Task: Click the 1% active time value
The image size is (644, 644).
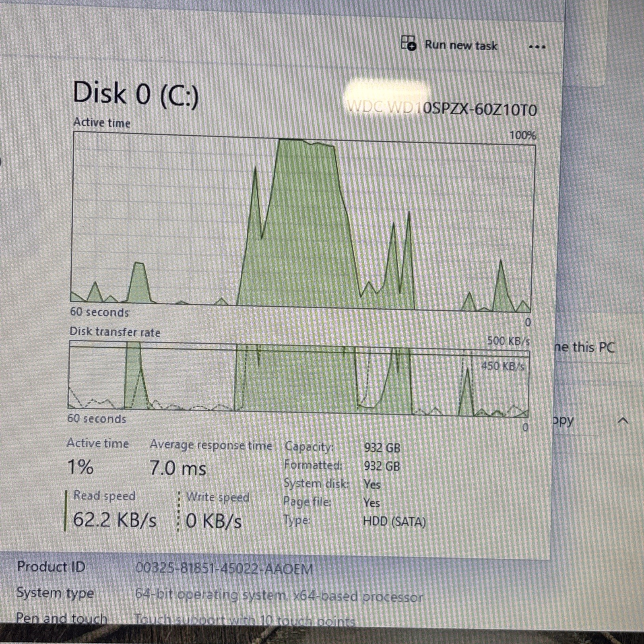Action: point(80,467)
